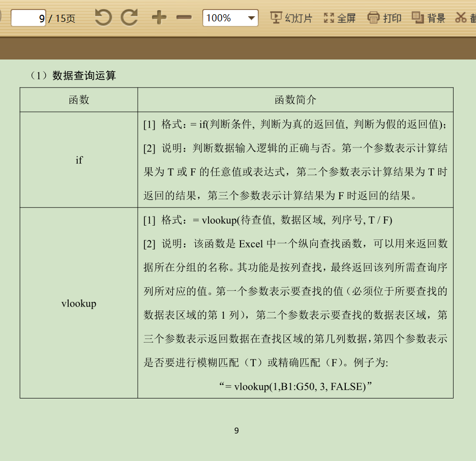Click the 函数 column header
This screenshot has width=476, height=461.
coord(79,100)
